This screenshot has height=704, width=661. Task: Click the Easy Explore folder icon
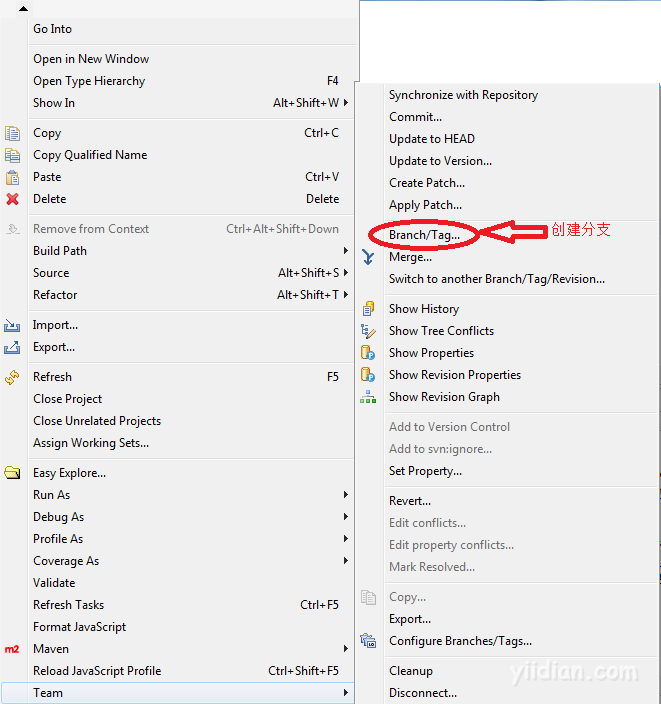[x=12, y=473]
